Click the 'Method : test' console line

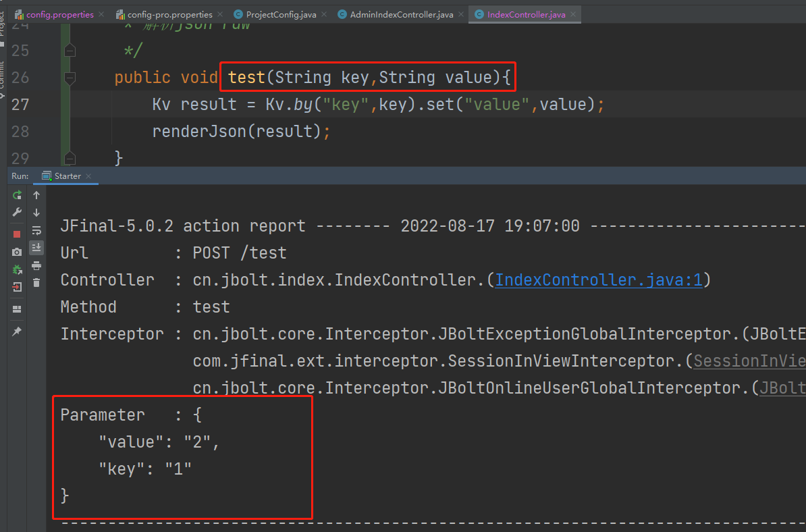[x=145, y=307]
